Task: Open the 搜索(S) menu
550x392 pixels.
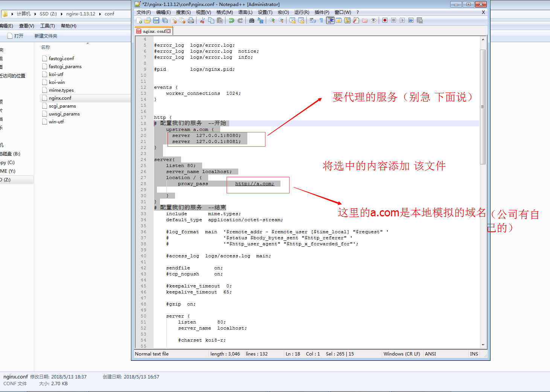Action: (x=183, y=12)
